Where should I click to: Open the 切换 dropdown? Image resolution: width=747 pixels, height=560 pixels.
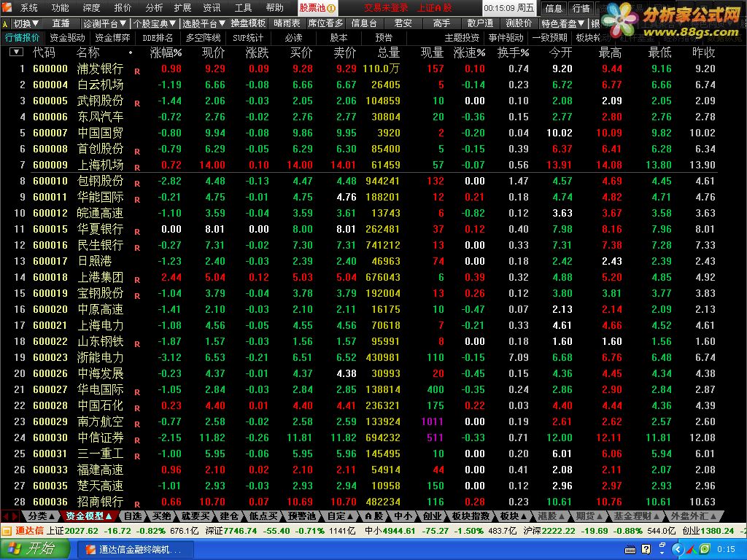[x=26, y=23]
